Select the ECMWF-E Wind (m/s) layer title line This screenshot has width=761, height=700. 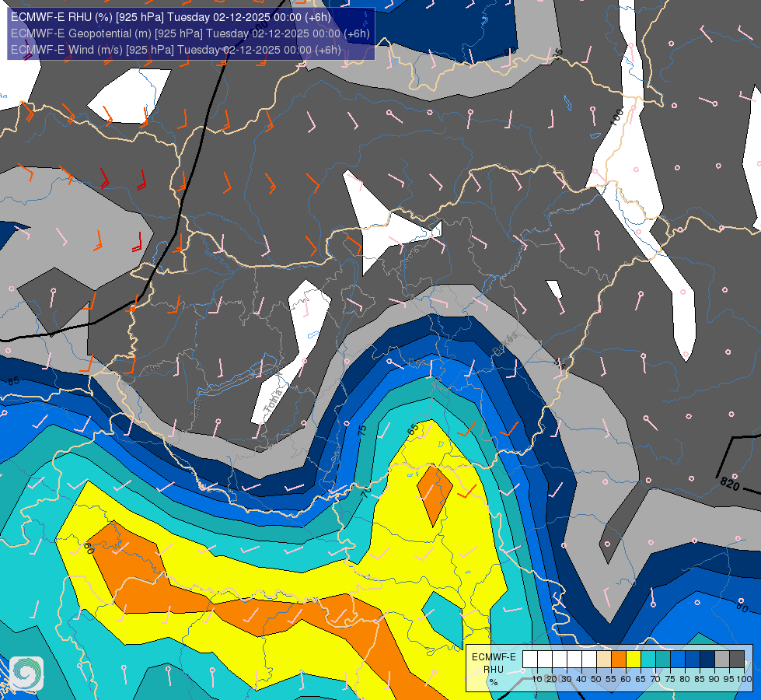pos(176,50)
